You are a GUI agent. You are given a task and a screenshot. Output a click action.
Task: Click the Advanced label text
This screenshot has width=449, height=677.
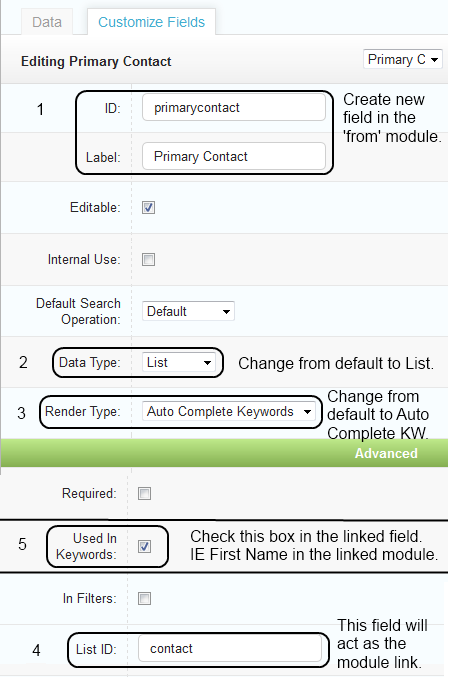[386, 453]
